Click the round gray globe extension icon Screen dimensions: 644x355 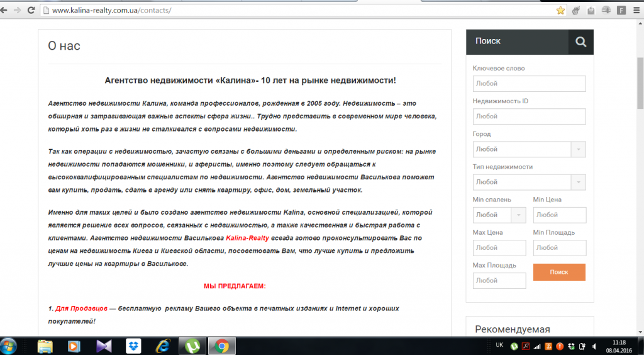tap(606, 11)
